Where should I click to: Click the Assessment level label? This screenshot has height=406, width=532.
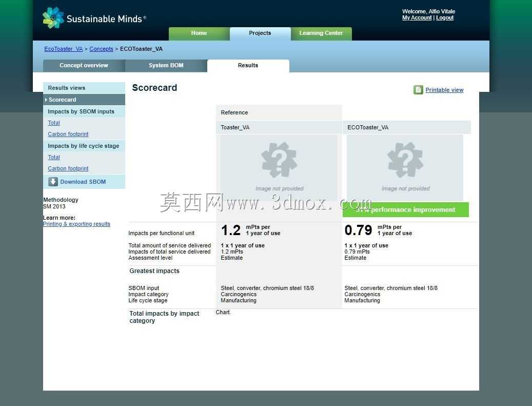[x=150, y=258]
